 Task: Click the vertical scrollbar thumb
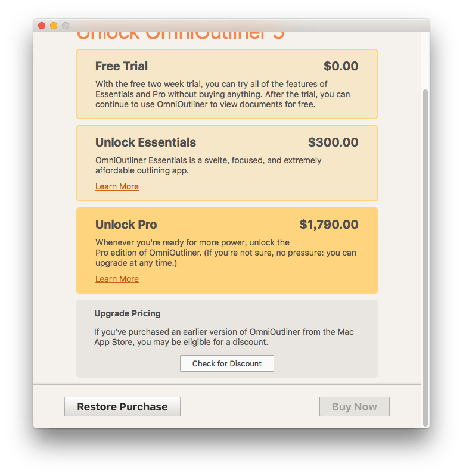[425, 256]
